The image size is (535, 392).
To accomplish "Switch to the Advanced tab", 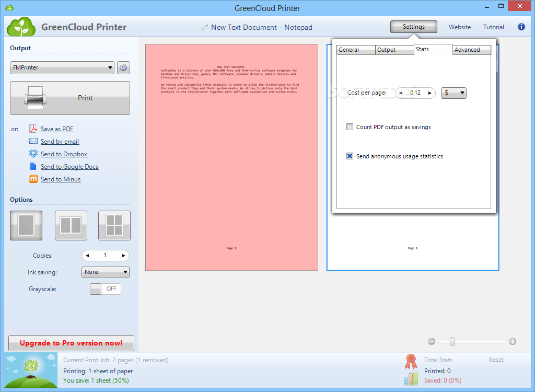I will click(x=472, y=50).
